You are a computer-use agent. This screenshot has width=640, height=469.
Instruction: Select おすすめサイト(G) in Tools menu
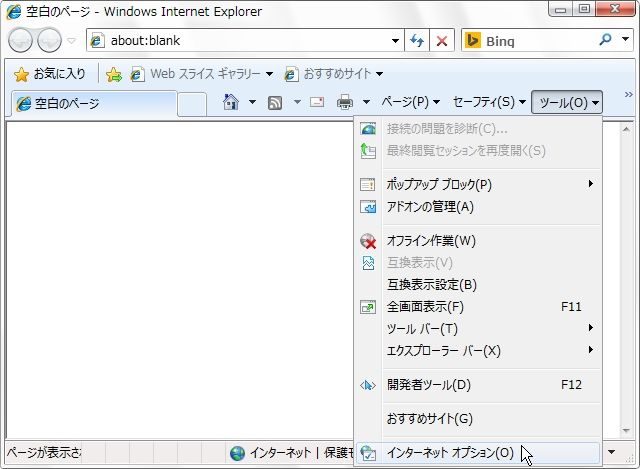[x=478, y=418]
